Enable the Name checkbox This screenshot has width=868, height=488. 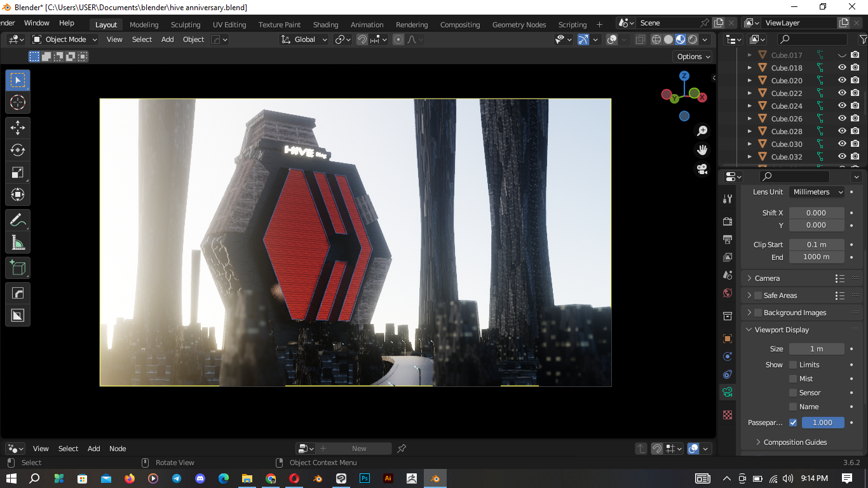click(793, 407)
